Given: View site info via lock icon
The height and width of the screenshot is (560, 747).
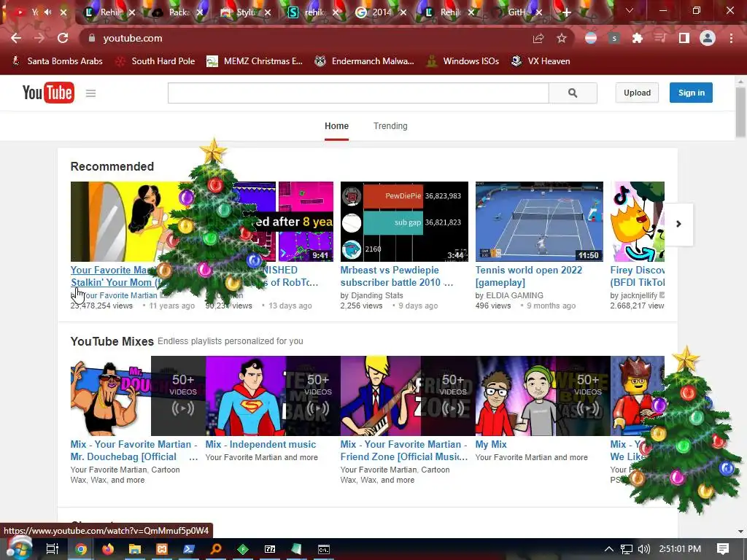Looking at the screenshot, I should (92, 38).
